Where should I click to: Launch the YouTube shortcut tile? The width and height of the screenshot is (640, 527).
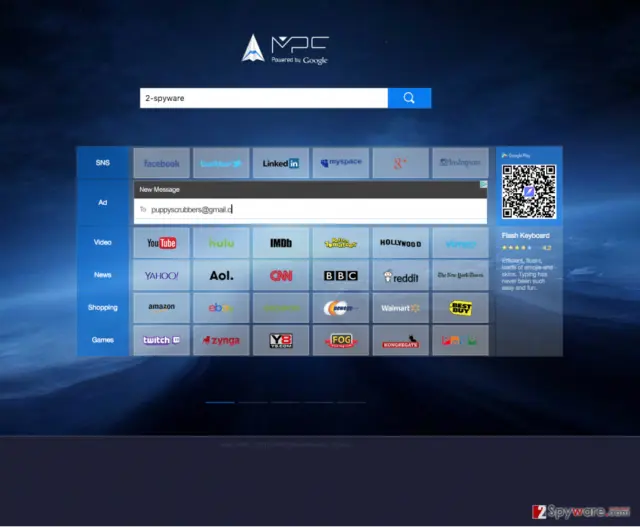pos(162,243)
